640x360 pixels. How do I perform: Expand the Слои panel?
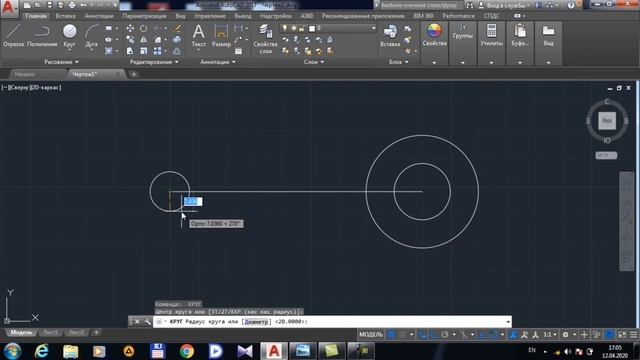coord(313,62)
